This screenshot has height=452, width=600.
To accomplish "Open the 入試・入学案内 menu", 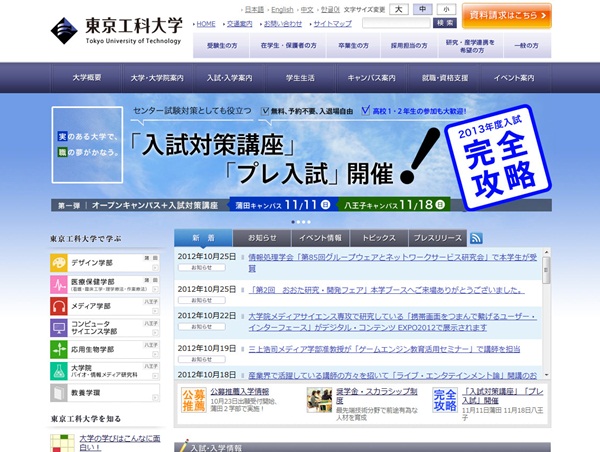I will click(229, 78).
